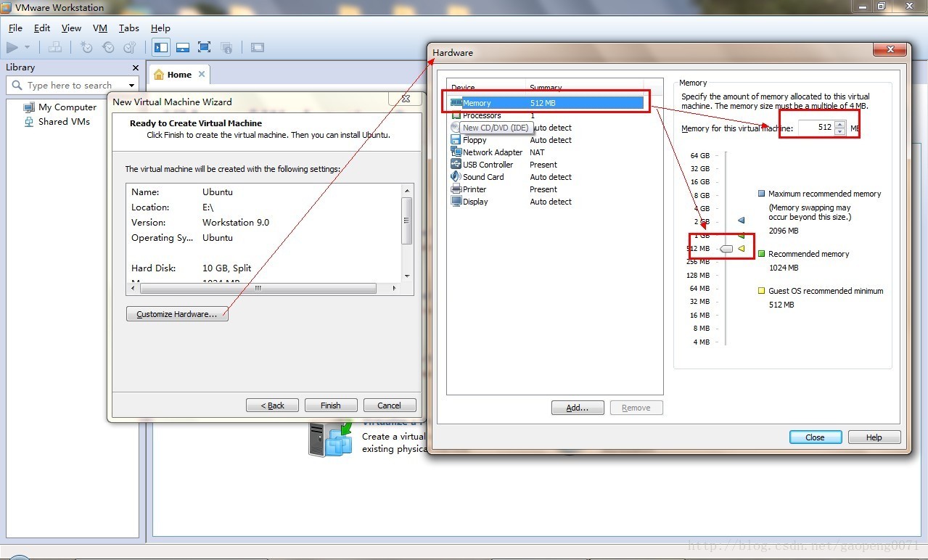Click the Revert to Snapshot toolbar icon
This screenshot has width=928, height=560.
click(109, 48)
